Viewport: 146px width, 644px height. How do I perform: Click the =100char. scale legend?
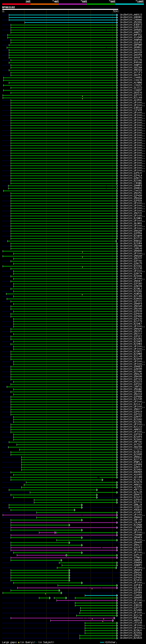pyautogui.click(x=108, y=642)
